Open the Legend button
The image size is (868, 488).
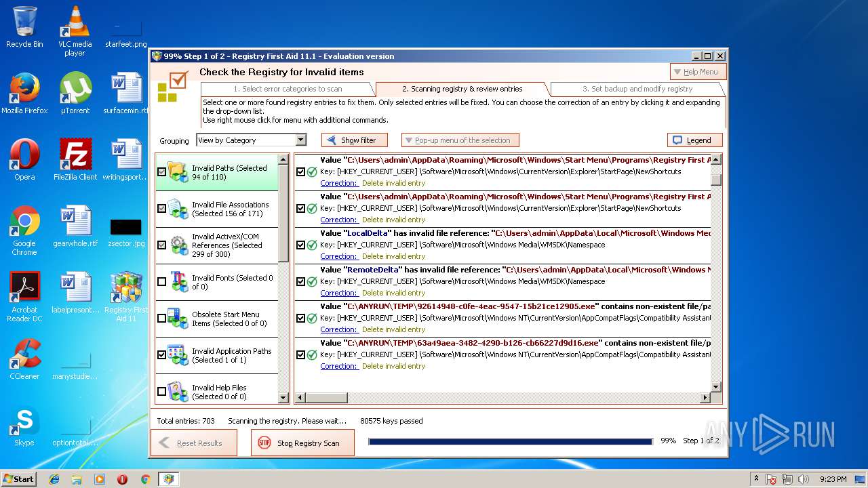click(x=694, y=140)
